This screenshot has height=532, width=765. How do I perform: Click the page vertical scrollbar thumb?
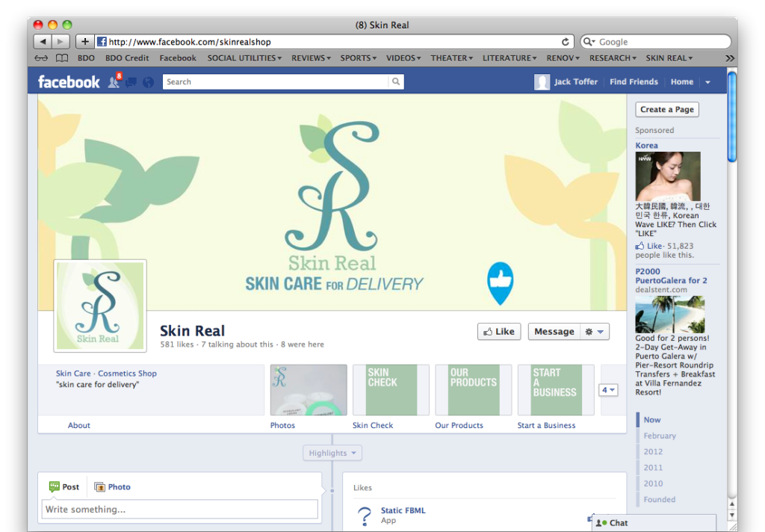click(731, 116)
